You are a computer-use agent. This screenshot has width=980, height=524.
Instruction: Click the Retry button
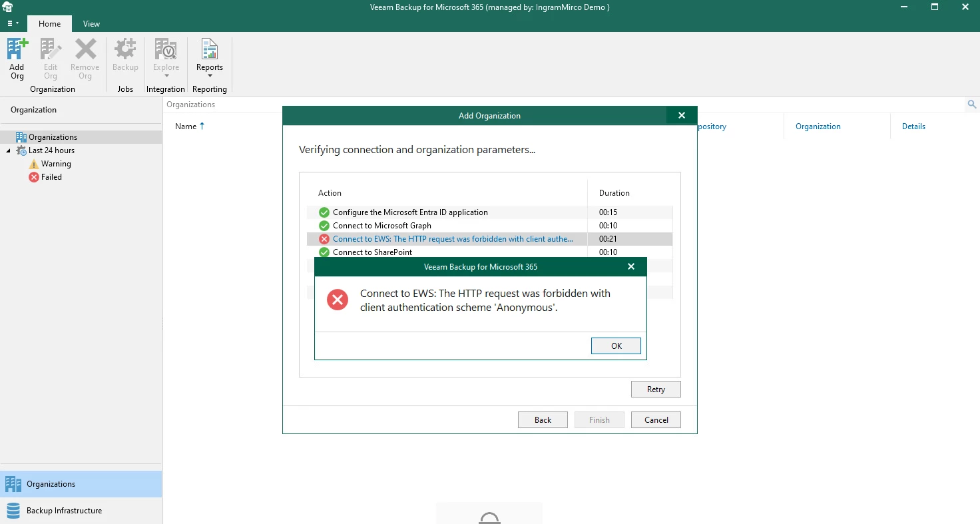click(656, 390)
